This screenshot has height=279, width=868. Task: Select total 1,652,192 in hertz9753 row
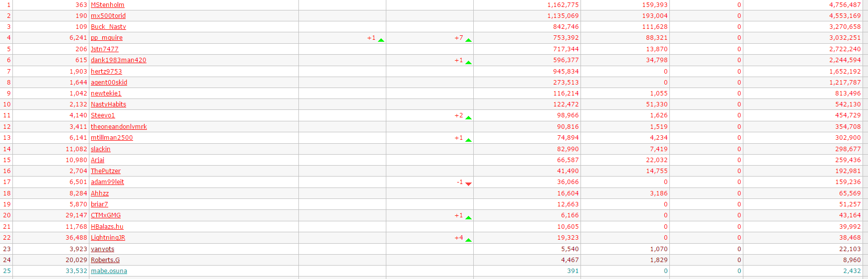(x=845, y=72)
